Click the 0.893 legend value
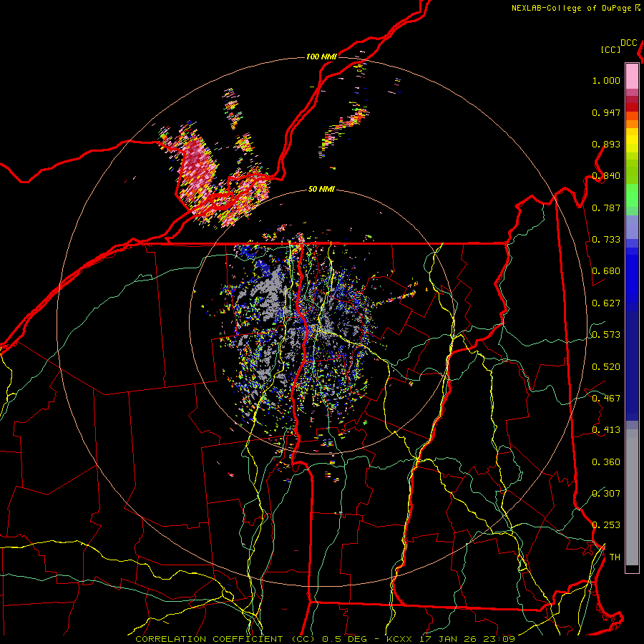 (x=606, y=144)
